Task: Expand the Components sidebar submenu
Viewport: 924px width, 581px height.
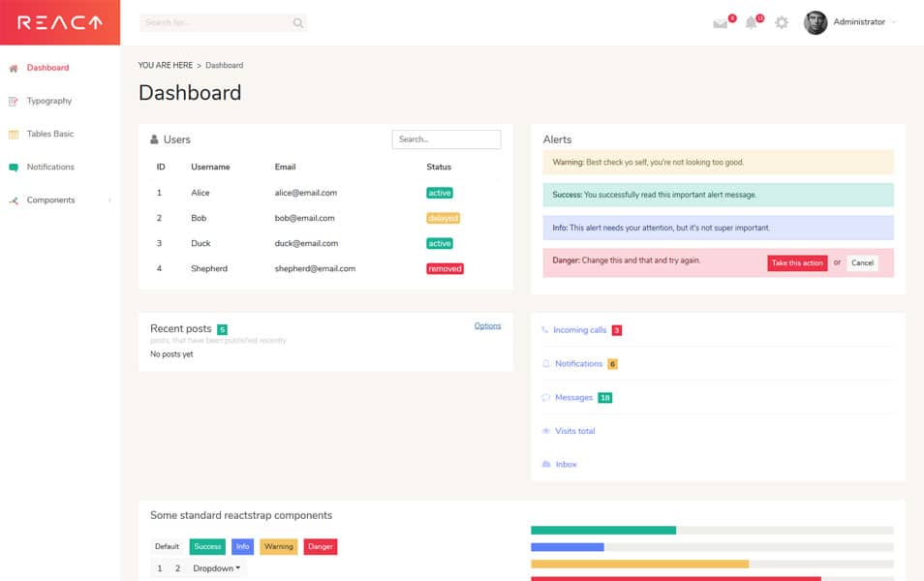Action: click(x=108, y=200)
